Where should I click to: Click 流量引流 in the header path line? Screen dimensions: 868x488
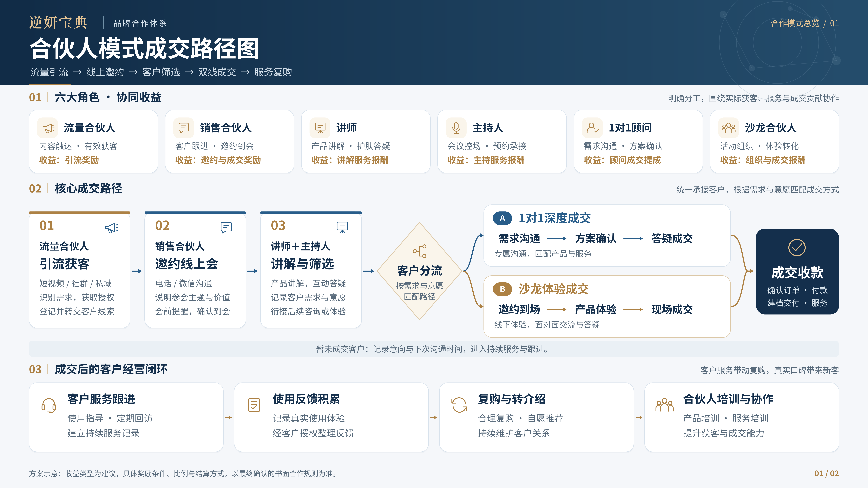(x=49, y=72)
